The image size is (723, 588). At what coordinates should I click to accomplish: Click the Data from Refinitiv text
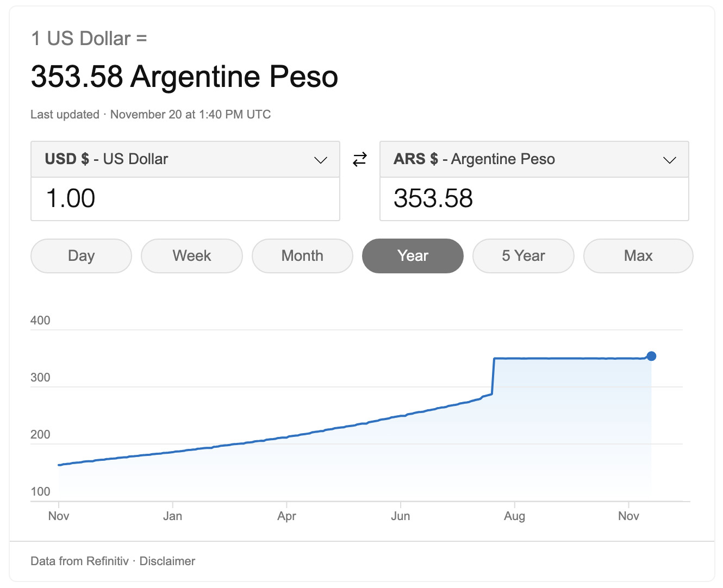coord(79,561)
